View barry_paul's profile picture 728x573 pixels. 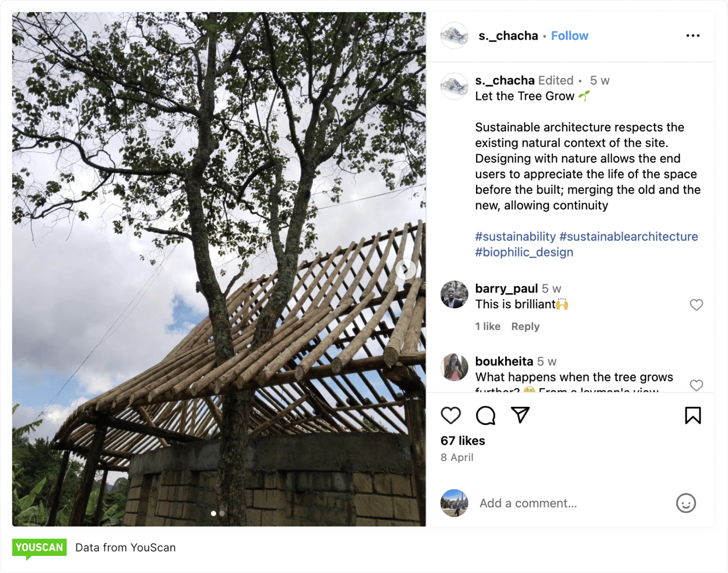[454, 294]
